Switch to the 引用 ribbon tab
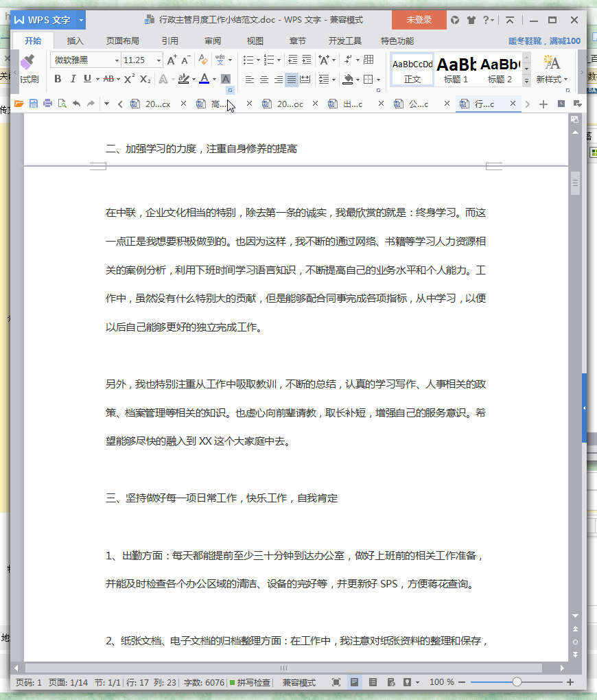The width and height of the screenshot is (597, 700). click(x=169, y=41)
